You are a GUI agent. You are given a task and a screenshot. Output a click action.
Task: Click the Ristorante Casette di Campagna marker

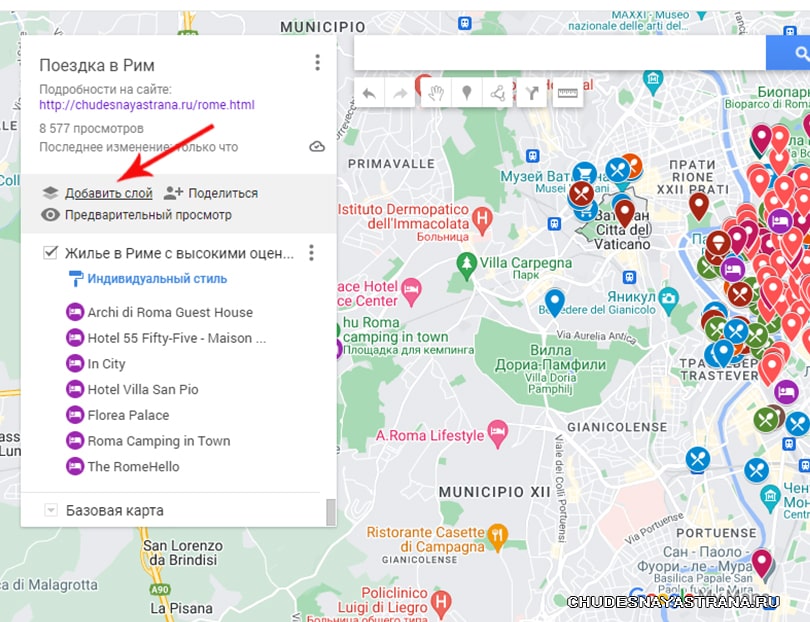pos(497,537)
